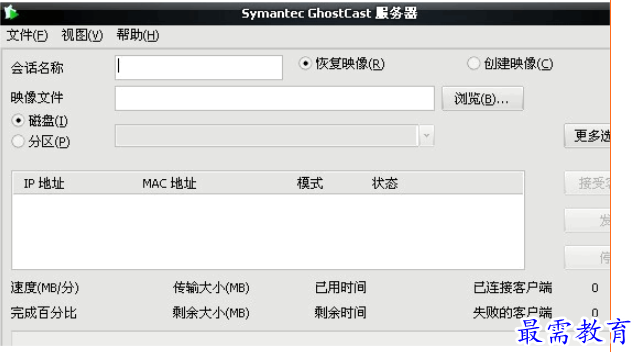
Task: Click the 状态 column header
Action: [385, 183]
